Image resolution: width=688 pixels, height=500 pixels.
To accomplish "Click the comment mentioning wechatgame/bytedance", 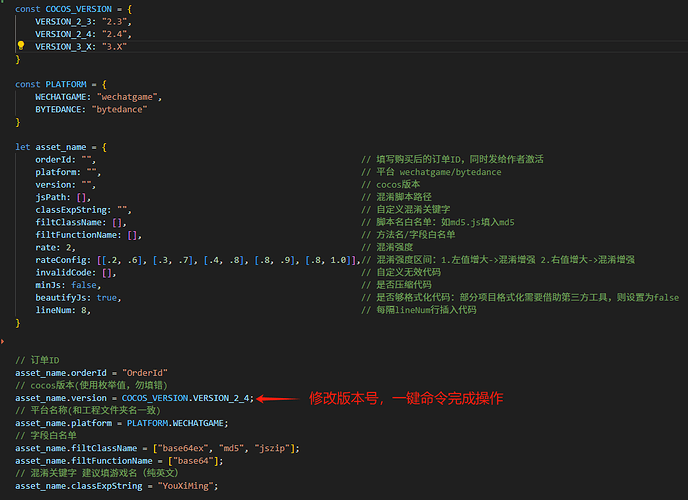I will point(431,172).
